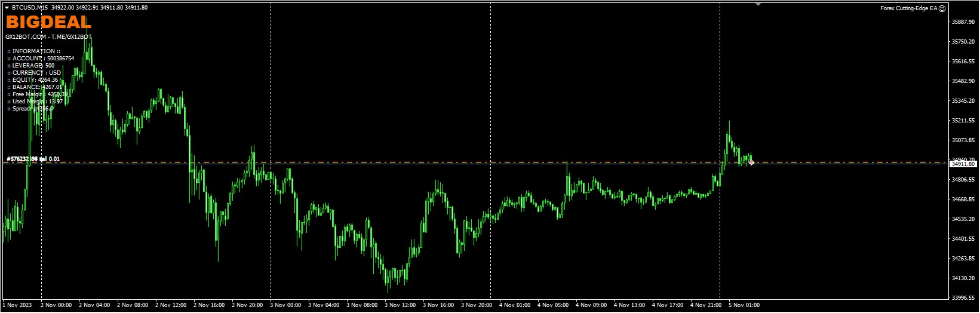The width and height of the screenshot is (980, 313).
Task: Click the 3 Nov 04:00 time label
Action: [x=324, y=305]
